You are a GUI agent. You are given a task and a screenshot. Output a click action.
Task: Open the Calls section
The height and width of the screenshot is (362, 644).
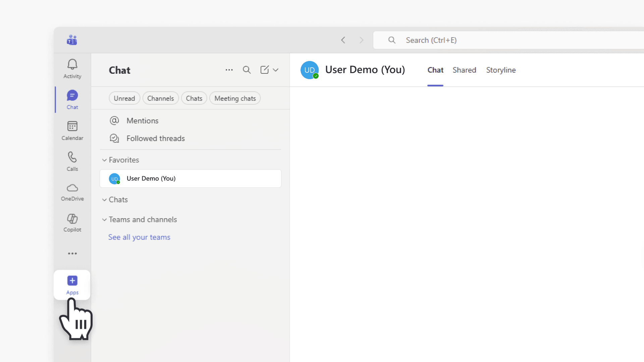click(72, 161)
